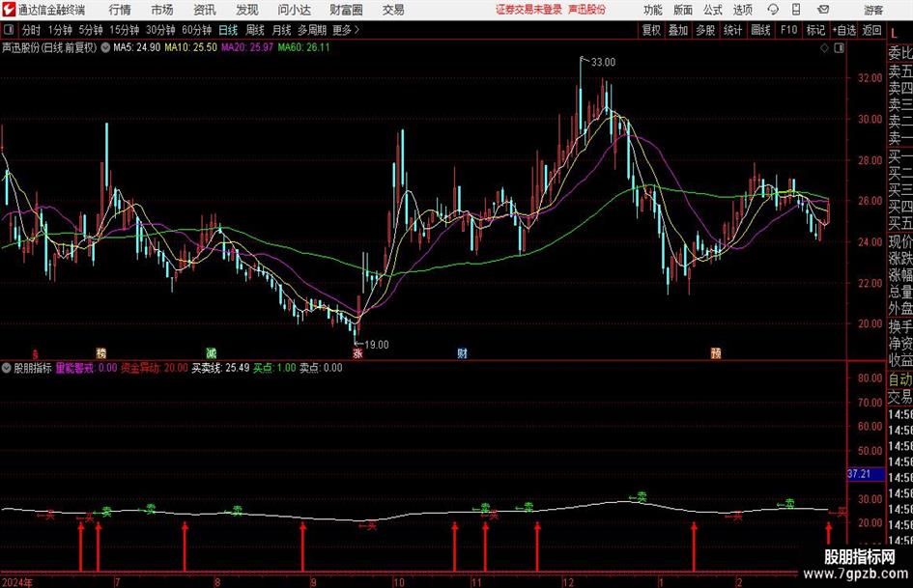Click the 通达信 red logo icon

(9, 10)
